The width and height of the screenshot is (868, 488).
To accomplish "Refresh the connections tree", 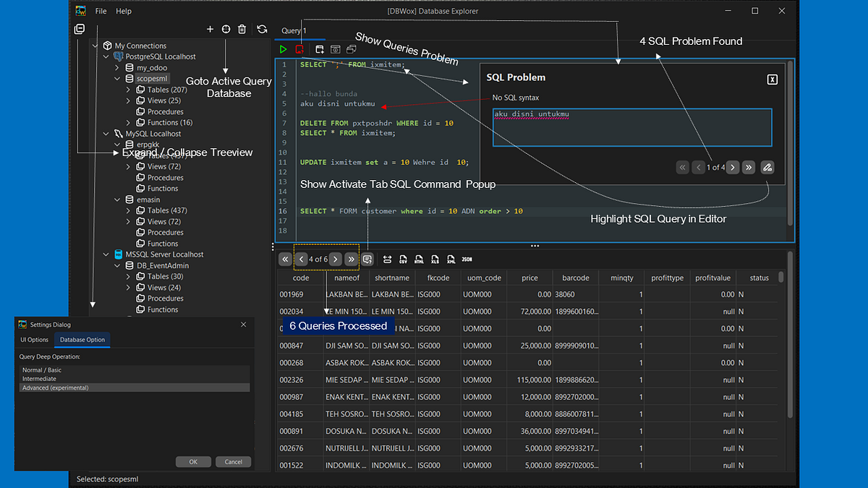I will coord(262,30).
